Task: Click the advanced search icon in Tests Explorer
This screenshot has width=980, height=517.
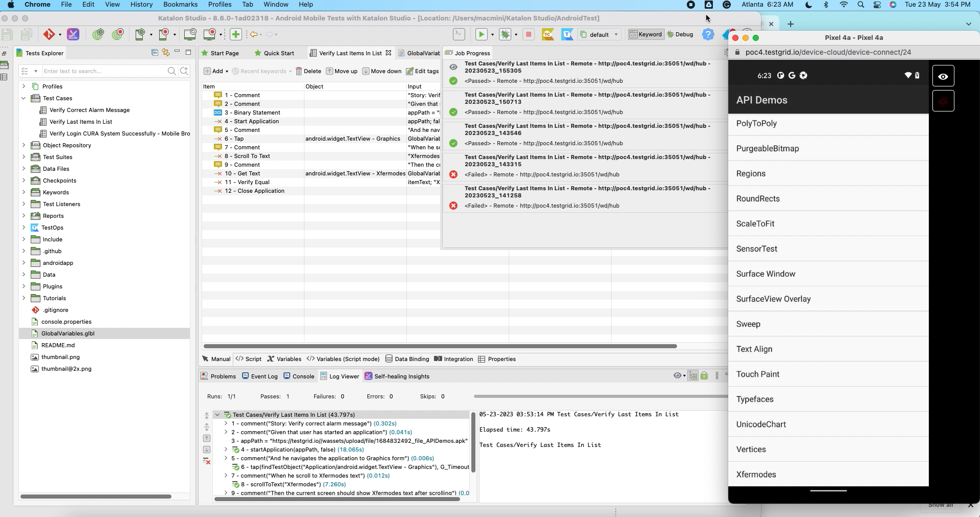Action: [184, 71]
